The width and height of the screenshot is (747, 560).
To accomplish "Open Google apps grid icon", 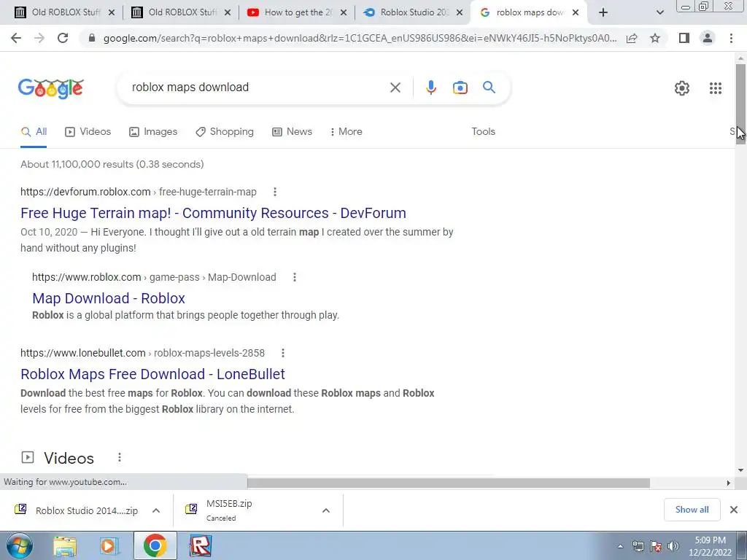I will click(x=715, y=88).
